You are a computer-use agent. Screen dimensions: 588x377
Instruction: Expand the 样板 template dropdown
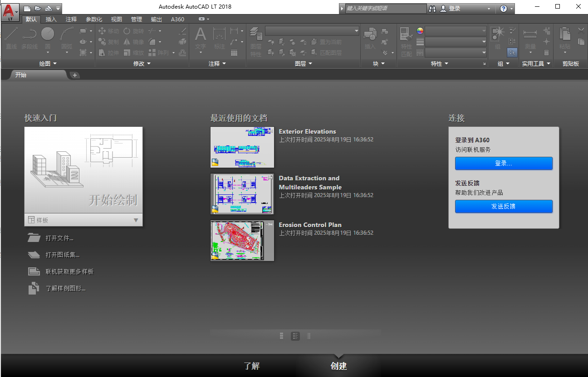[x=135, y=220]
